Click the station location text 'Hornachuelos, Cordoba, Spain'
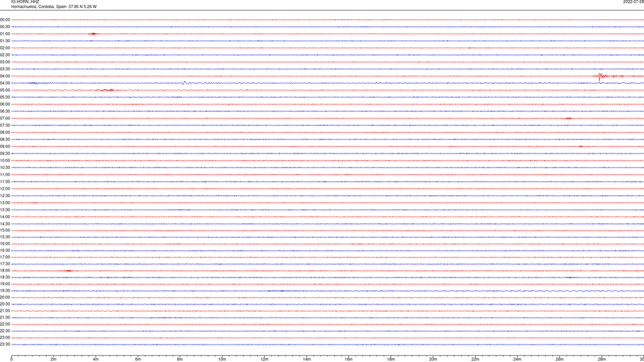Image resolution: width=644 pixels, height=362 pixels. (x=39, y=7)
